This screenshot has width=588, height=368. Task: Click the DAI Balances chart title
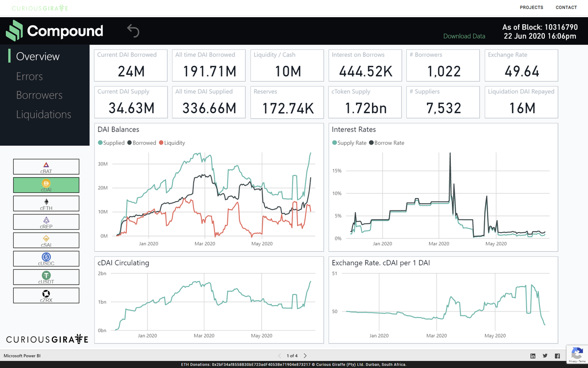pyautogui.click(x=119, y=130)
